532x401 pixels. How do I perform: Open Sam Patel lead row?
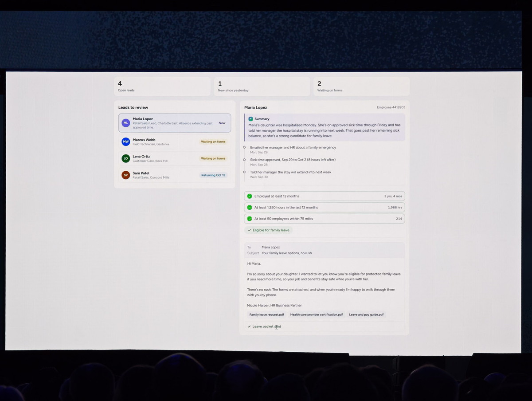tap(175, 175)
